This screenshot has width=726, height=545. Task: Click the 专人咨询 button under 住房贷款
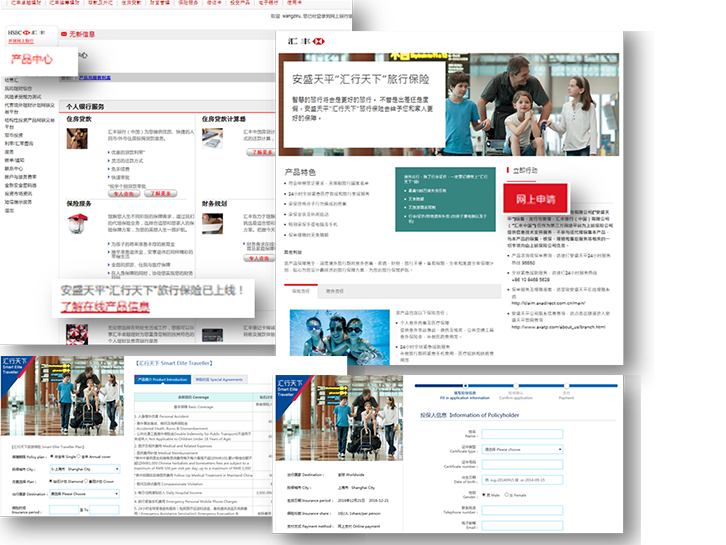tap(124, 194)
